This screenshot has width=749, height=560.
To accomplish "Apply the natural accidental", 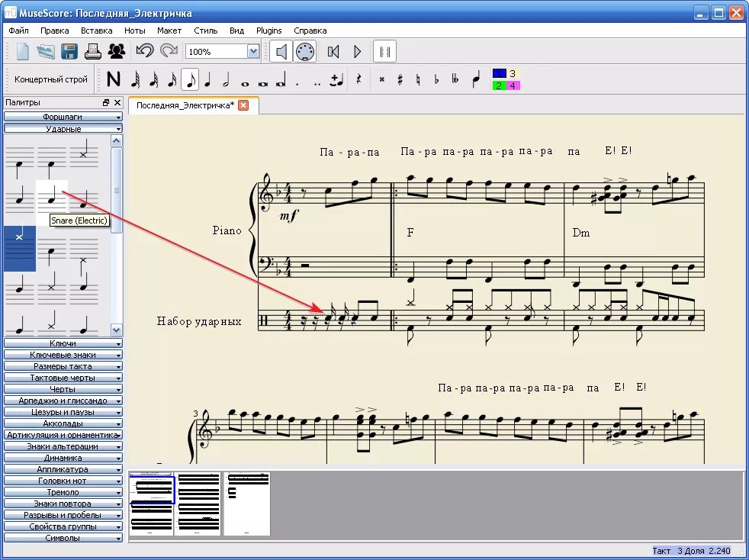I will [x=418, y=79].
